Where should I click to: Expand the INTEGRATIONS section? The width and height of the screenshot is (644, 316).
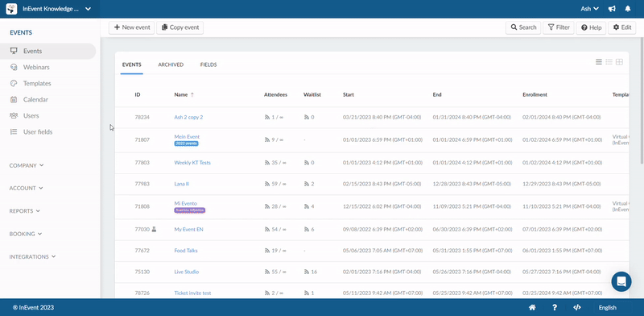[x=32, y=256]
